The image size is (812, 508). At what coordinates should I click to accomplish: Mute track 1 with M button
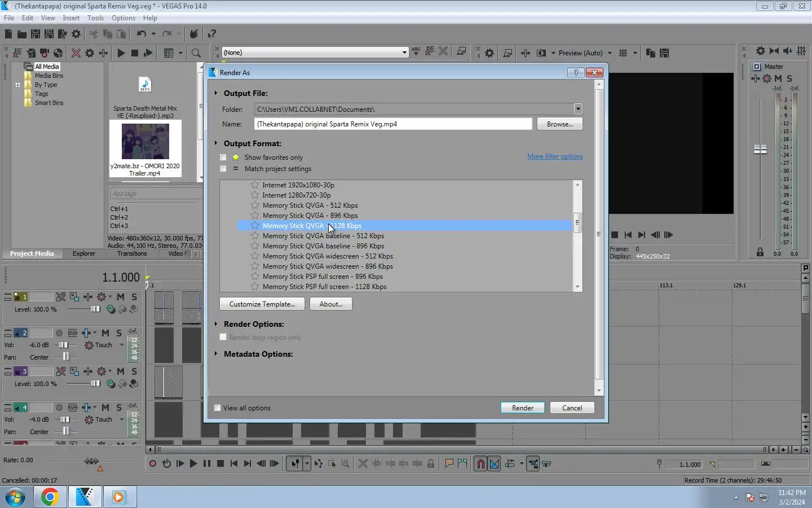(121, 297)
